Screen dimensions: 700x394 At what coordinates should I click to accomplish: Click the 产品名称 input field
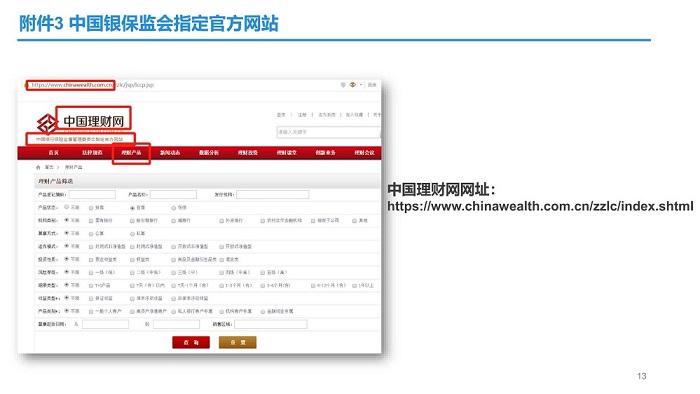coord(173,195)
